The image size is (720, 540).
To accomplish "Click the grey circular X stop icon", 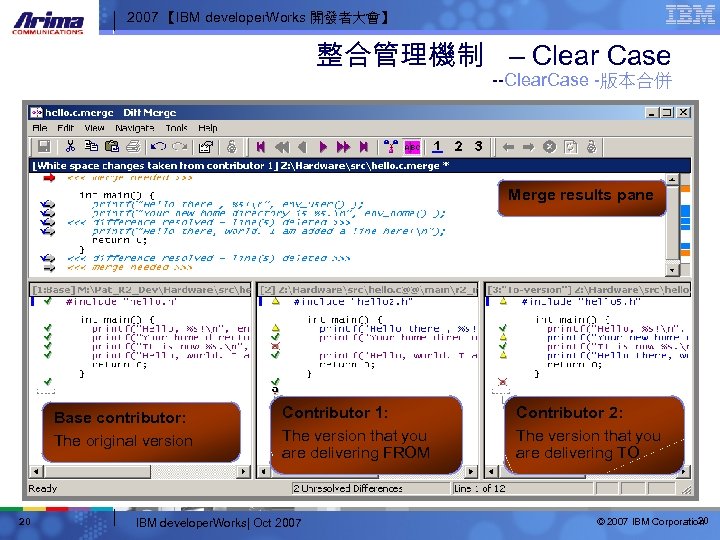I will [x=549, y=147].
